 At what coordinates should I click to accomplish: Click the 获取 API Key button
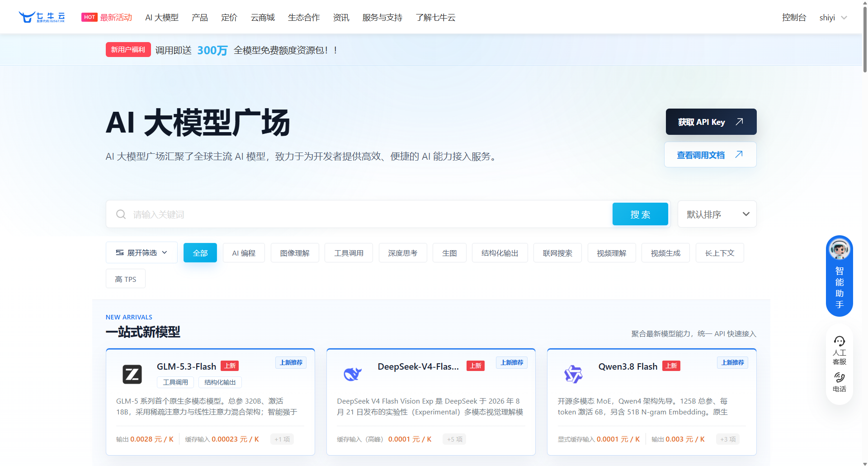(x=711, y=122)
